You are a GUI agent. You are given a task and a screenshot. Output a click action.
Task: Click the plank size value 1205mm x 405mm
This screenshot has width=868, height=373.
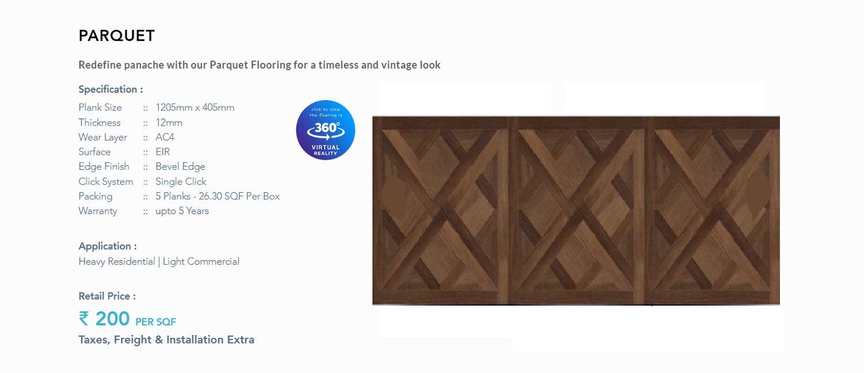pyautogui.click(x=195, y=108)
